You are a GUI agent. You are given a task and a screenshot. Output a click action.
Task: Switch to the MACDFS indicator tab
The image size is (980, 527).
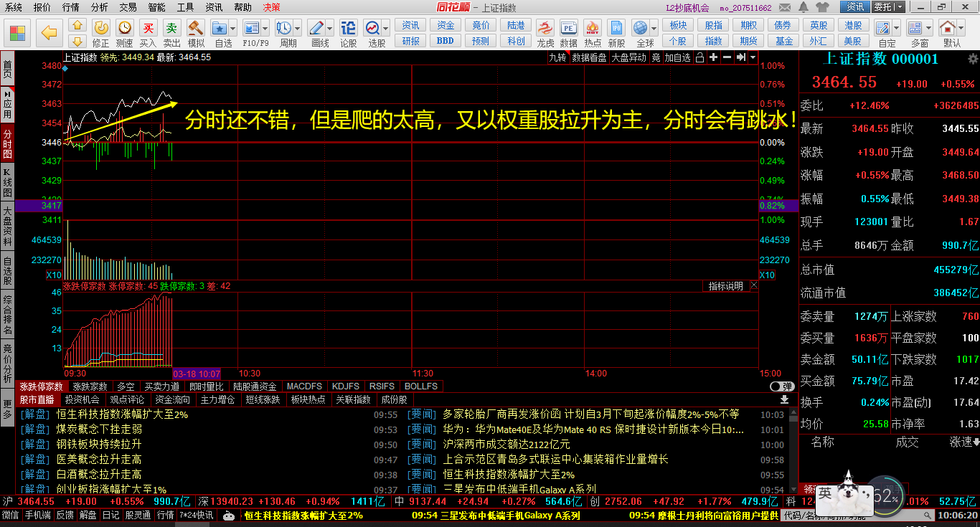[304, 386]
